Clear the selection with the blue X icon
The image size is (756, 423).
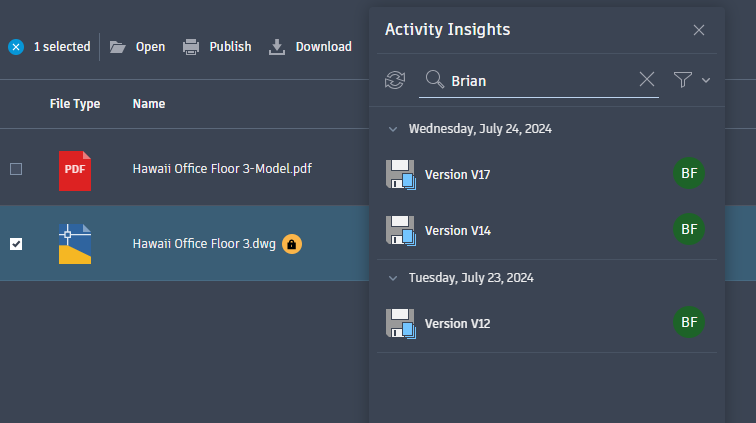[x=16, y=47]
